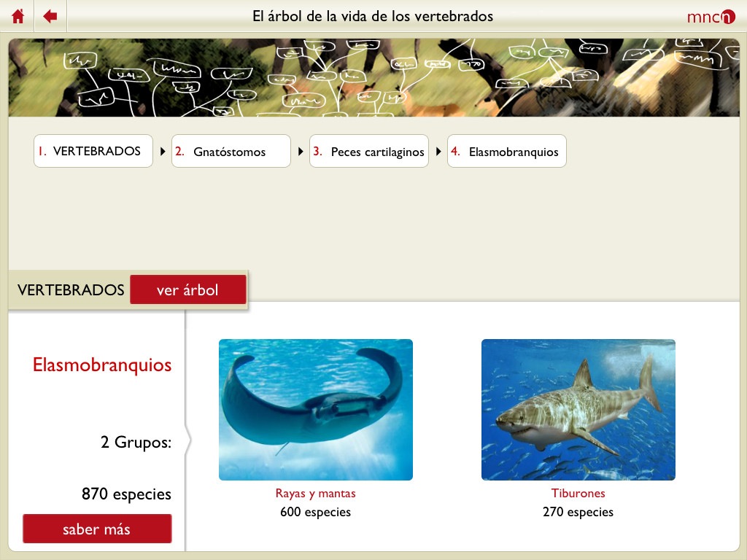747x560 pixels.
Task: Select the 3. Peces cartilaginos breadcrumb
Action: (368, 152)
